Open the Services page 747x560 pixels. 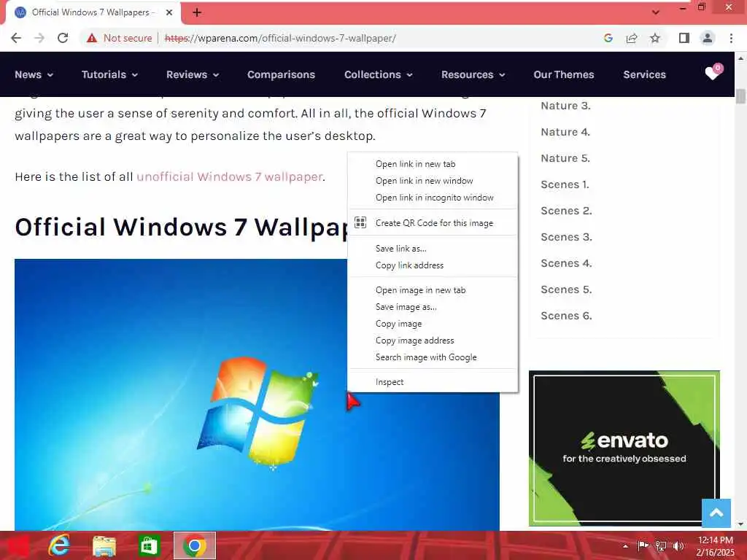[x=645, y=75]
